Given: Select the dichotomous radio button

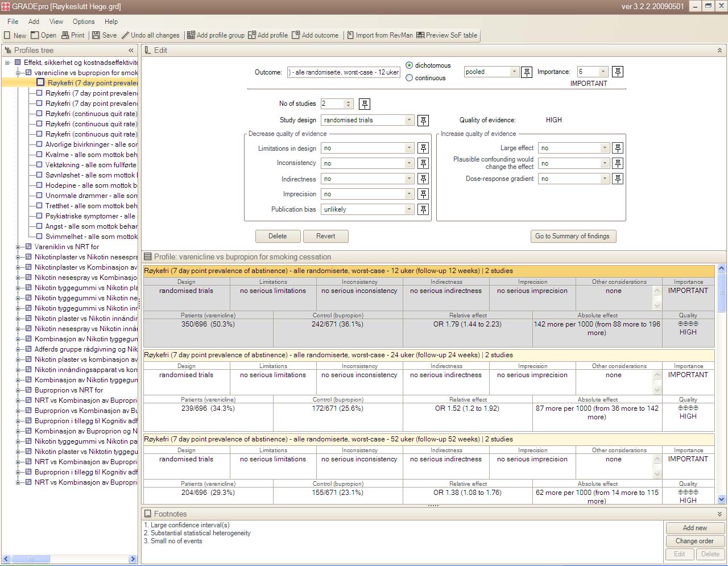Looking at the screenshot, I should point(409,65).
